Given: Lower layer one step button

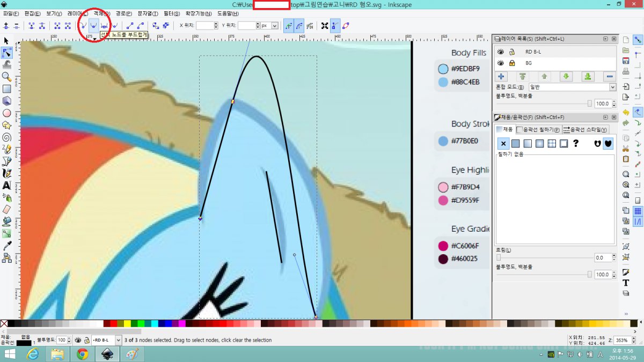Looking at the screenshot, I should [566, 76].
